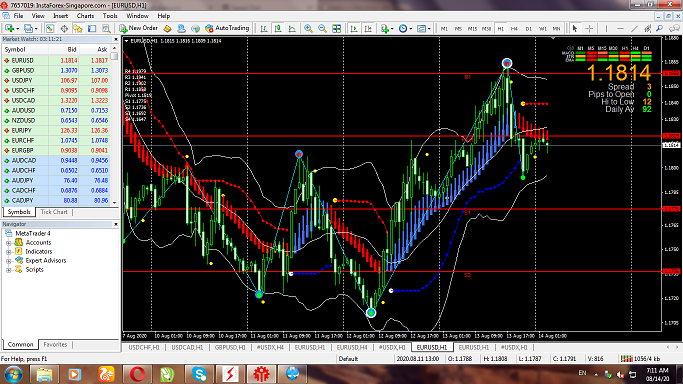Open the chat bubbles icon
The image size is (683, 384).
(674, 28)
